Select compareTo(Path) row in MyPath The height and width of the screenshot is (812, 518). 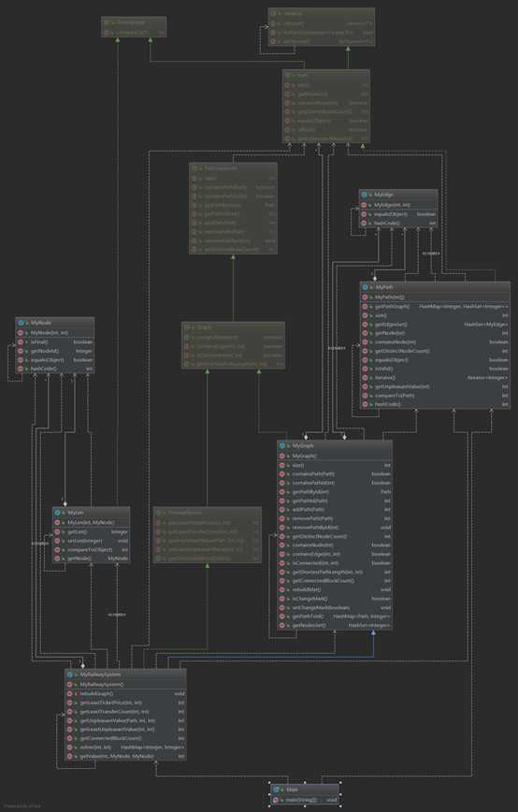click(435, 396)
